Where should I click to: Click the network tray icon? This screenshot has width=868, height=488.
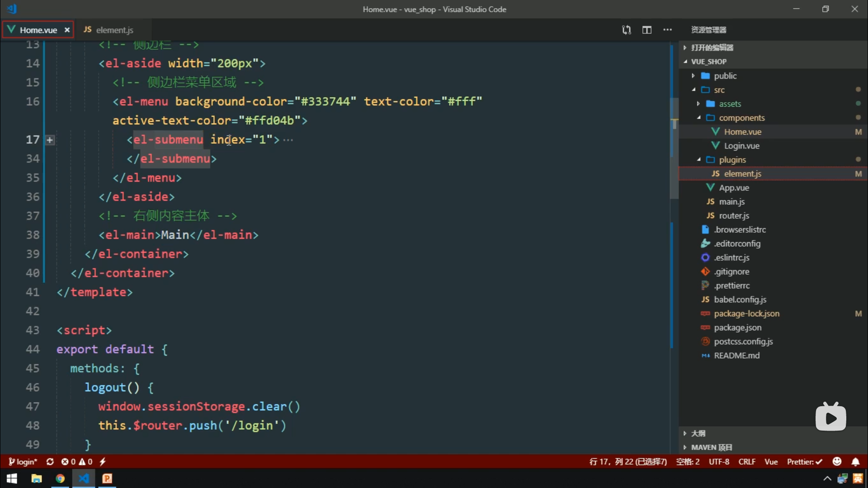pos(842,479)
